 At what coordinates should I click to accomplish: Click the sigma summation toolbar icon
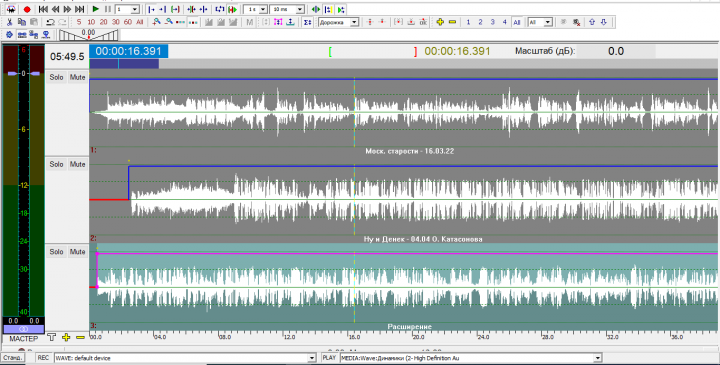tap(307, 22)
